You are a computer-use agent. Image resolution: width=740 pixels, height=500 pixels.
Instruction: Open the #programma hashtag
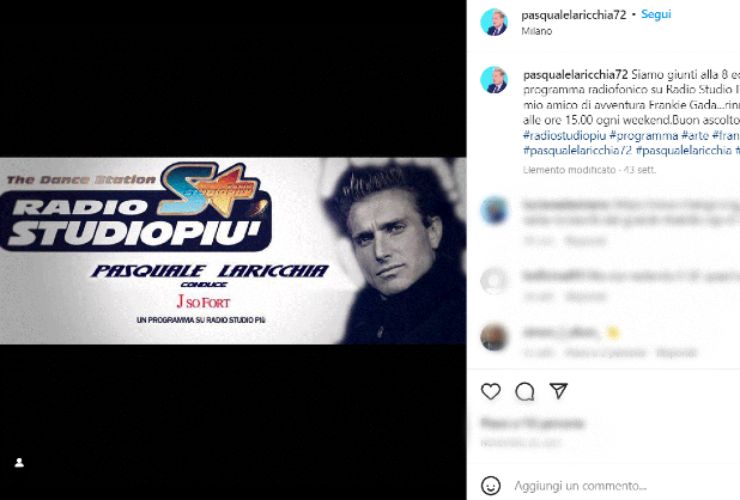pos(644,136)
